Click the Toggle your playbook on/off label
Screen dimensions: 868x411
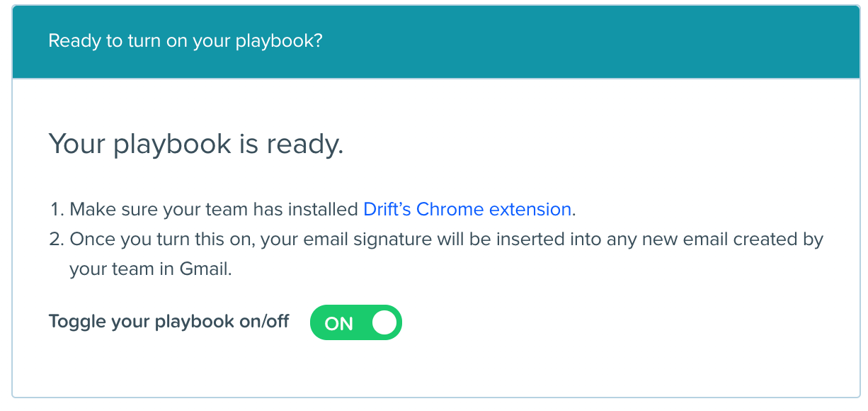(x=169, y=321)
